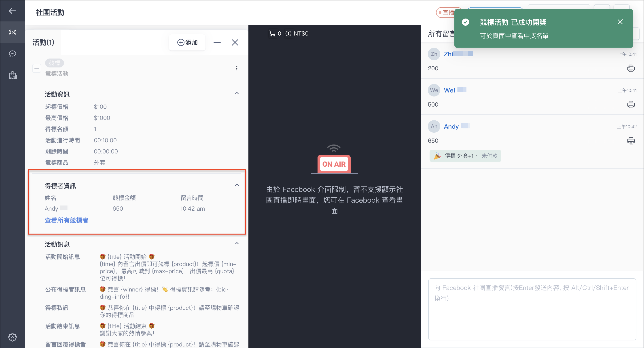Print Andy's 650 comment
The height and width of the screenshot is (348, 644).
coord(631,141)
